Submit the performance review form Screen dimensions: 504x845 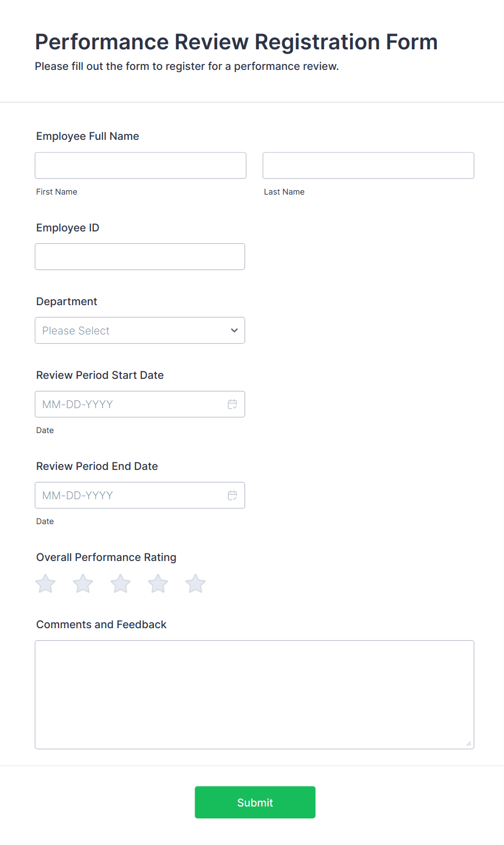coord(255,802)
